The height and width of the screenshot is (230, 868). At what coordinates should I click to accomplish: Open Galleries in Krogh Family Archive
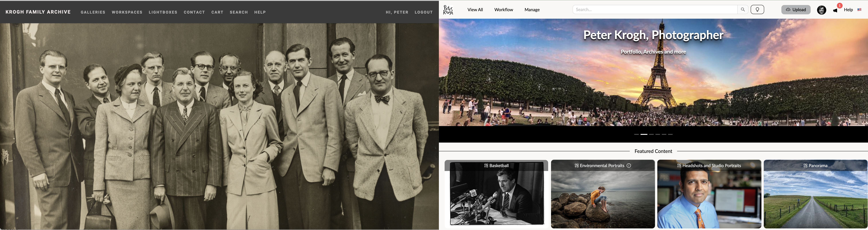(x=93, y=12)
